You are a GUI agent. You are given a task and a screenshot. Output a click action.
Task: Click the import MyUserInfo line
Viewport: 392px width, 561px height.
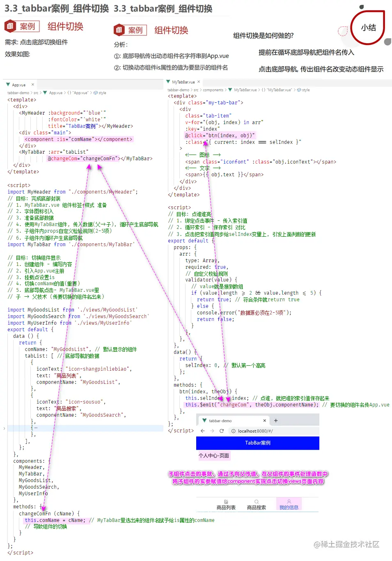pos(69,323)
